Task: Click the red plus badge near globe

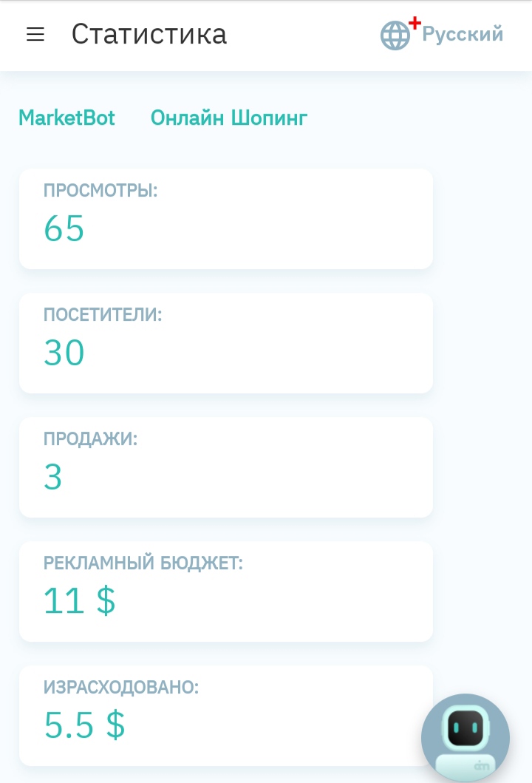Action: tap(415, 22)
